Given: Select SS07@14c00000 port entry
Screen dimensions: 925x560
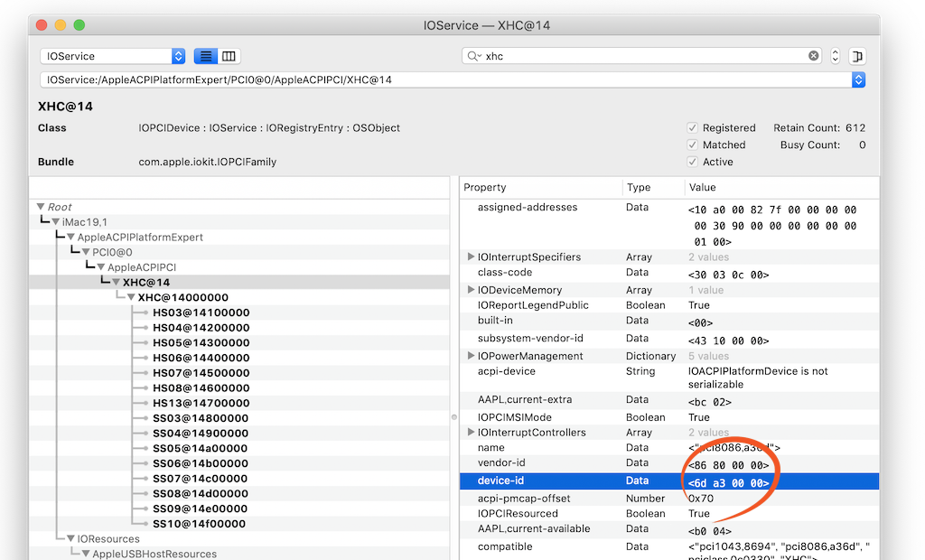Looking at the screenshot, I should (x=200, y=479).
